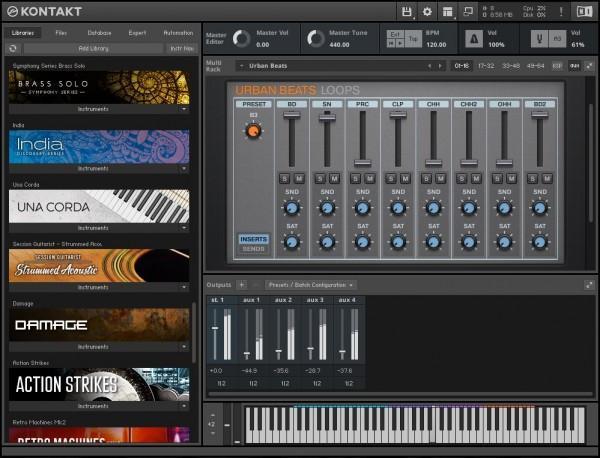Click the Instr Nav button
The height and width of the screenshot is (458, 600).
[182, 49]
